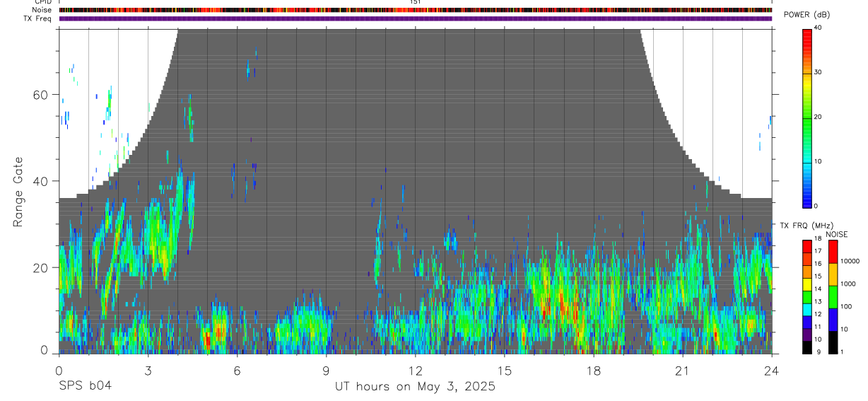The height and width of the screenshot is (401, 868).
Task: Click Range Gate axis tick label 40
Action: click(x=42, y=181)
